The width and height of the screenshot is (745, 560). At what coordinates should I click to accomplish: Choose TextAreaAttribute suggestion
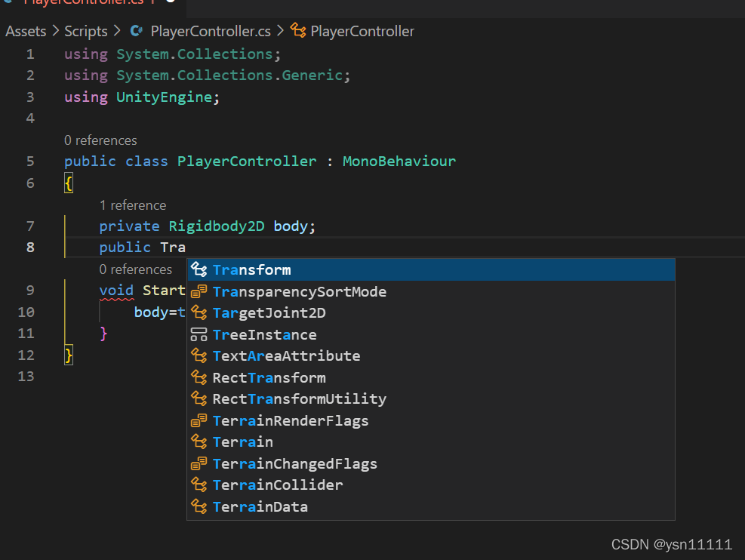click(432, 356)
